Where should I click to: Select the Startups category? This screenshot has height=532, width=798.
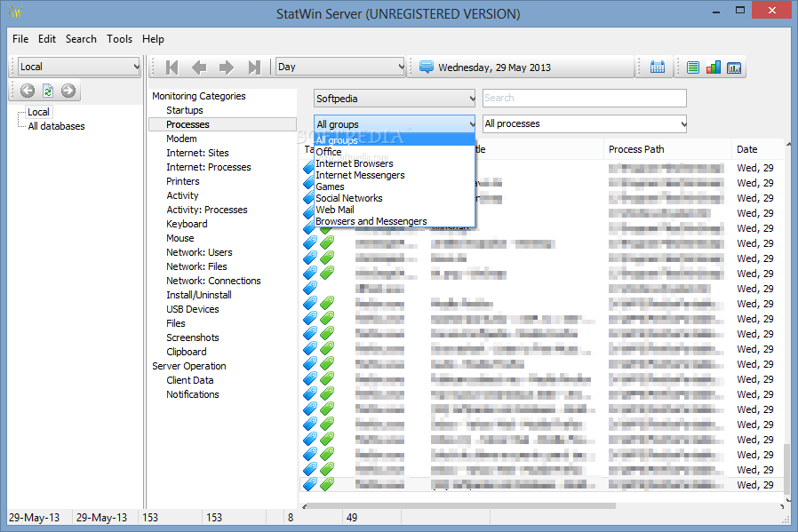click(x=185, y=110)
